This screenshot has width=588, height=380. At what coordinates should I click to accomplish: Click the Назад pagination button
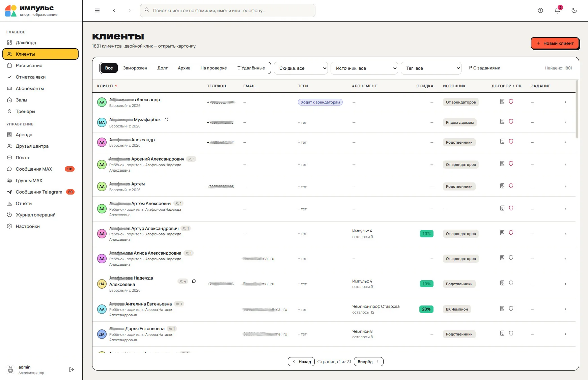point(301,362)
